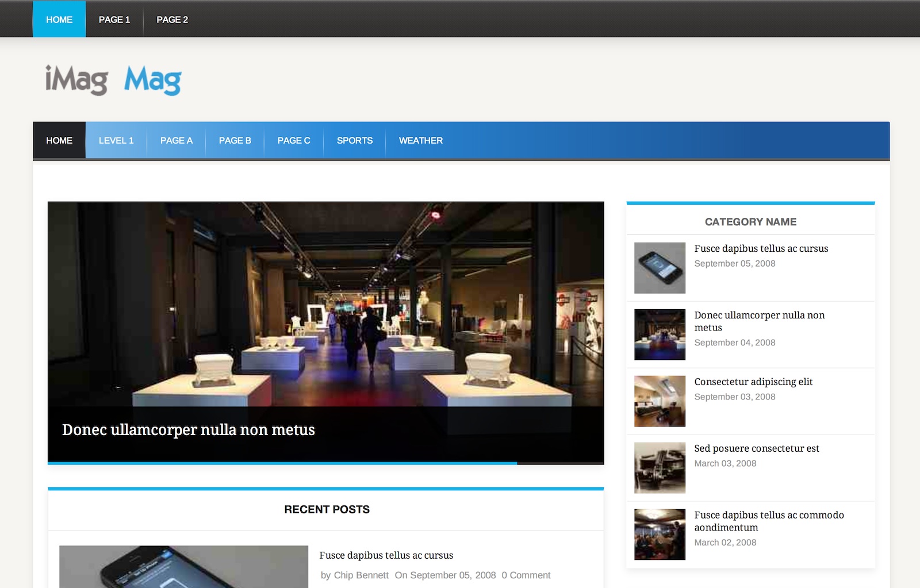The height and width of the screenshot is (588, 920).
Task: Open the Sed posuere consectetur thumbnail
Action: click(660, 468)
